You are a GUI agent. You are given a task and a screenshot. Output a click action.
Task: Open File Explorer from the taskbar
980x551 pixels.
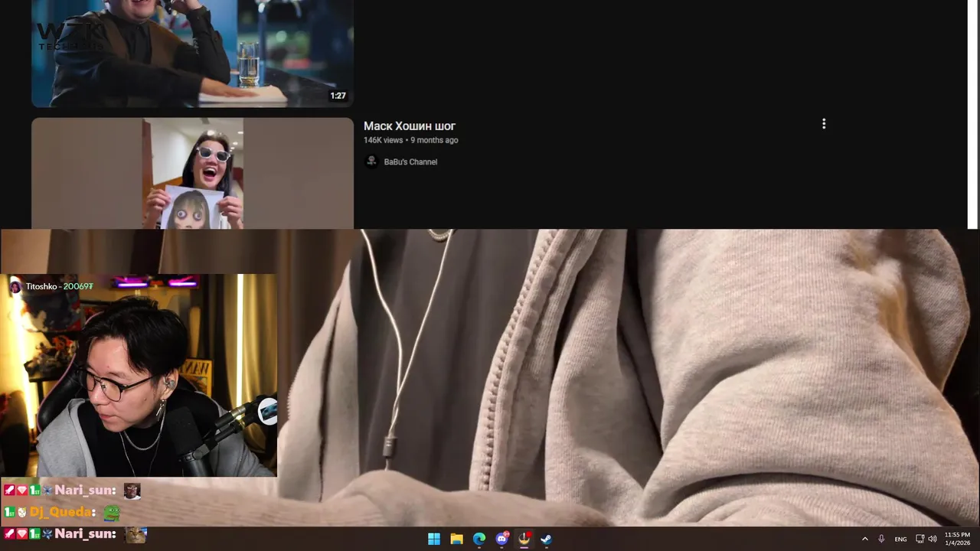(x=456, y=539)
